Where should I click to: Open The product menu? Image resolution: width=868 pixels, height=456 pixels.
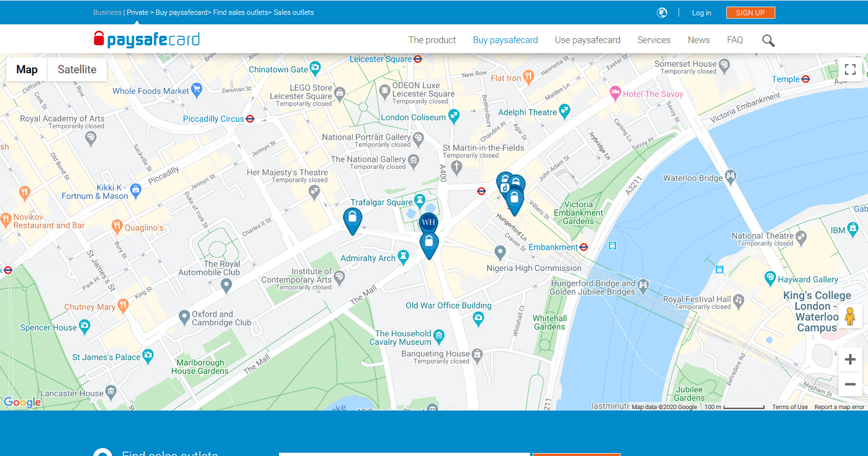tap(432, 40)
